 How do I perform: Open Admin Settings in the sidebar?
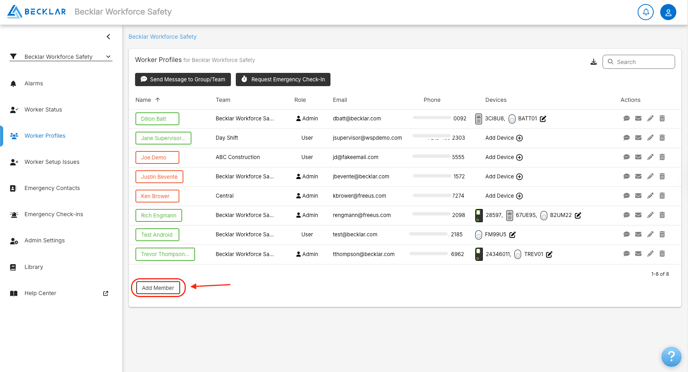[x=44, y=240]
